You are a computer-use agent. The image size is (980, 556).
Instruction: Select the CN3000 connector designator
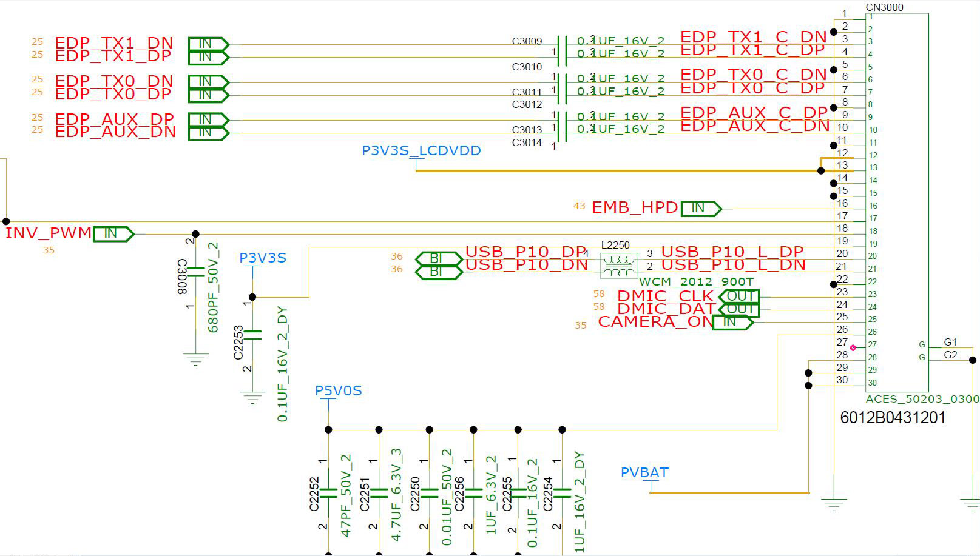(884, 7)
